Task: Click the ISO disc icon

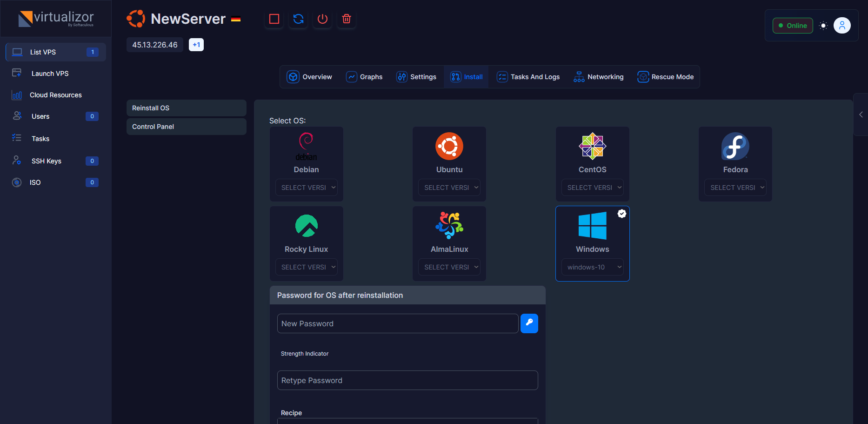Action: [x=17, y=182]
